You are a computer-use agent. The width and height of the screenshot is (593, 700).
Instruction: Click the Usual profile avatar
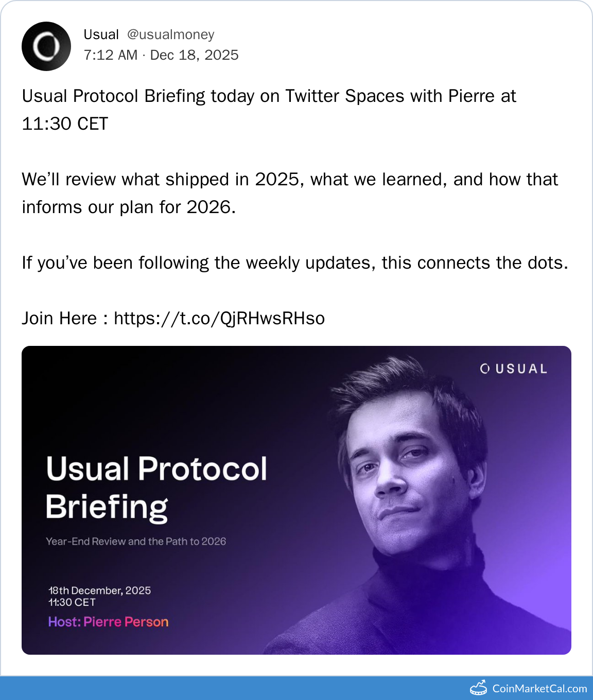tap(46, 46)
